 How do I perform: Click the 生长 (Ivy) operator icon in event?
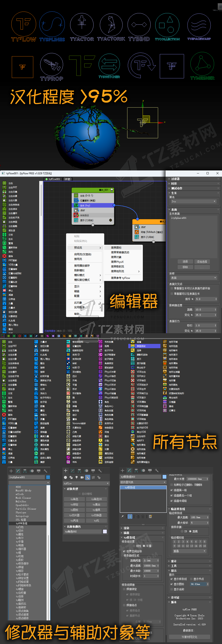(76, 205)
